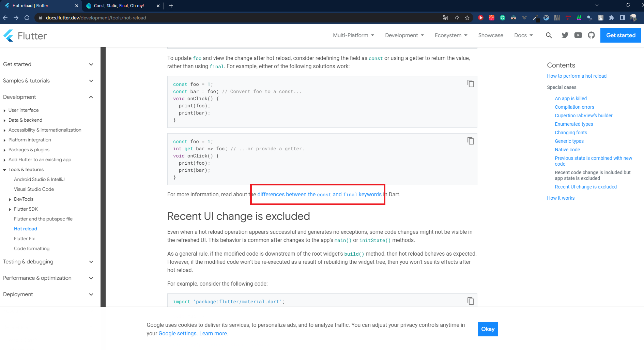Toggle the browser side panel icon
This screenshot has width=644, height=350.
[x=623, y=18]
